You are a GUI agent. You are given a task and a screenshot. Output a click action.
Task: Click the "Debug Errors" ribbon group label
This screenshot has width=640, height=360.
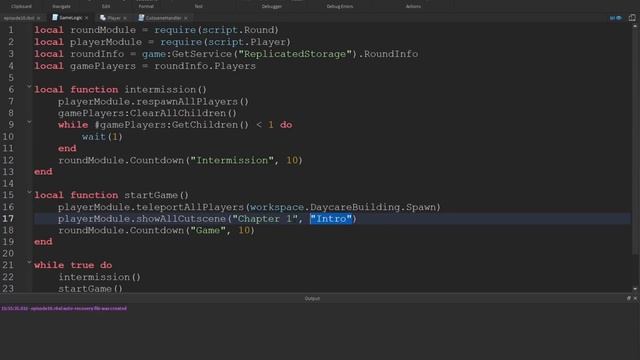coord(340,7)
